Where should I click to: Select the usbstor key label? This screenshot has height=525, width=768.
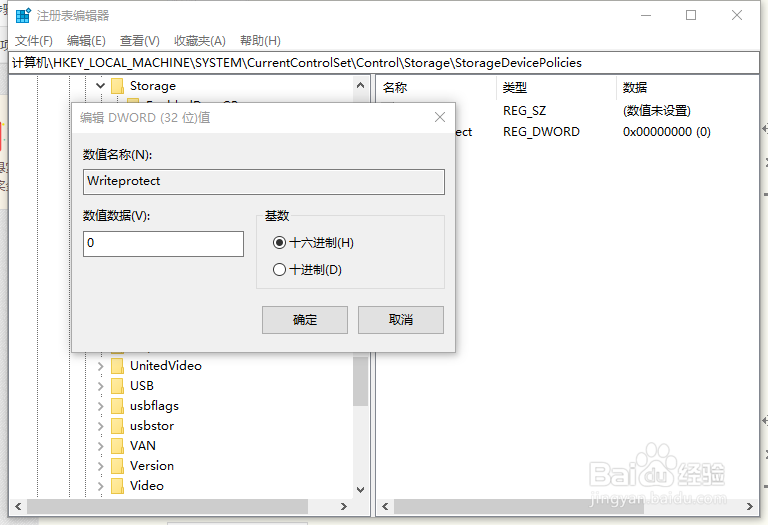coord(152,426)
